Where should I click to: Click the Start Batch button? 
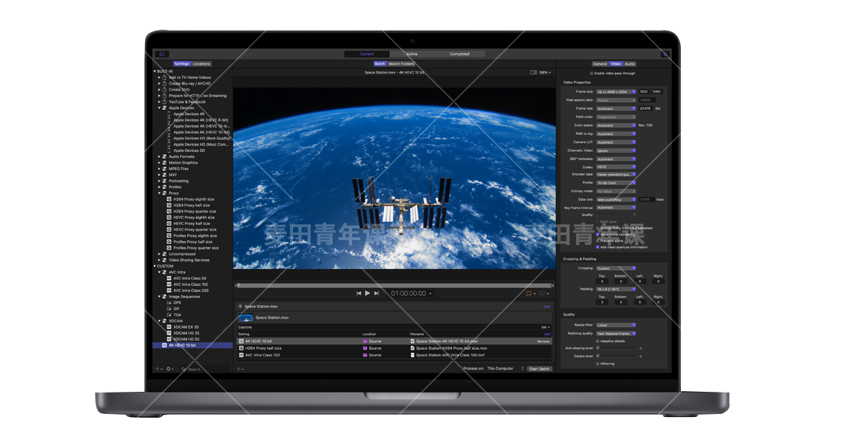[539, 369]
